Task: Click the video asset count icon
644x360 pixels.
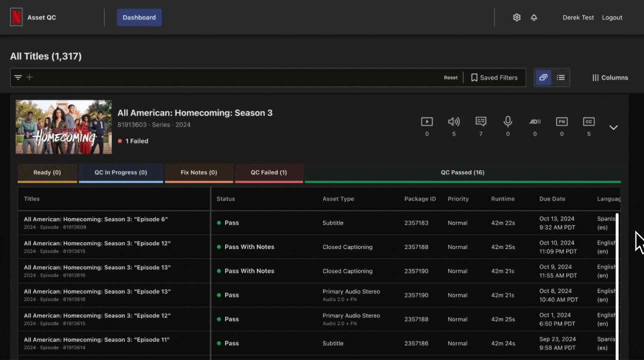Action: tap(427, 121)
